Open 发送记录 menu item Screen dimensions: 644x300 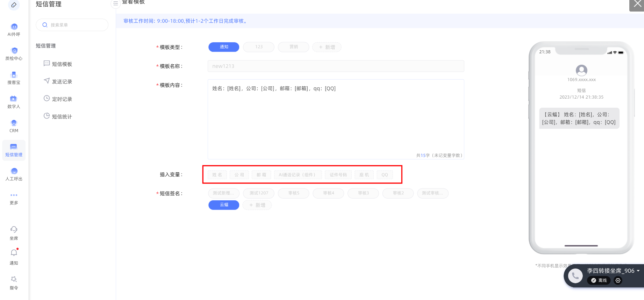tap(62, 81)
